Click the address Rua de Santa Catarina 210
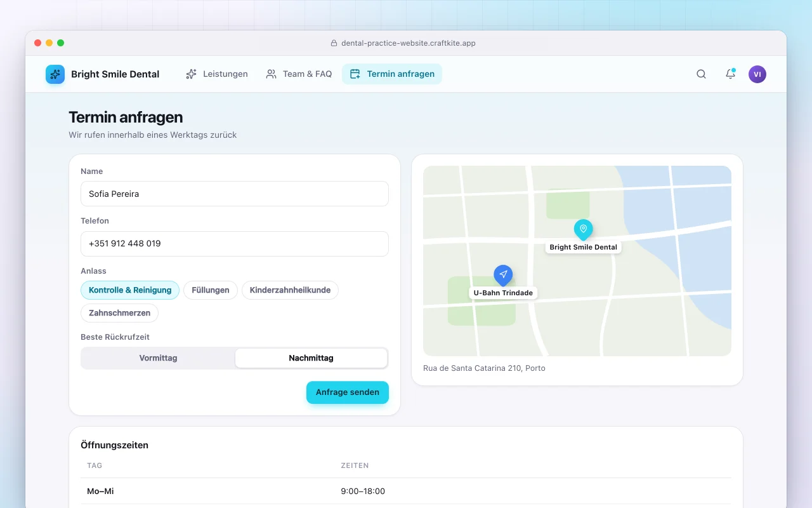This screenshot has height=508, width=812. click(x=484, y=368)
